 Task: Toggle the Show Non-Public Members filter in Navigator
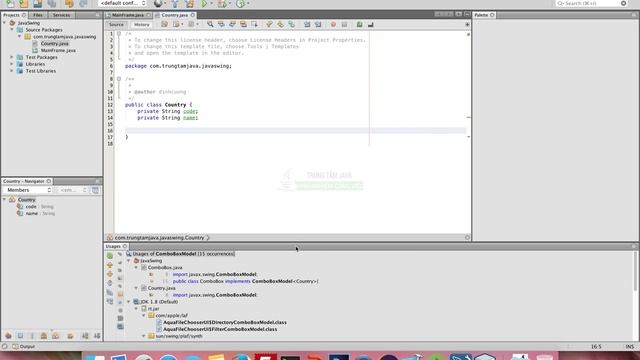[x=44, y=336]
